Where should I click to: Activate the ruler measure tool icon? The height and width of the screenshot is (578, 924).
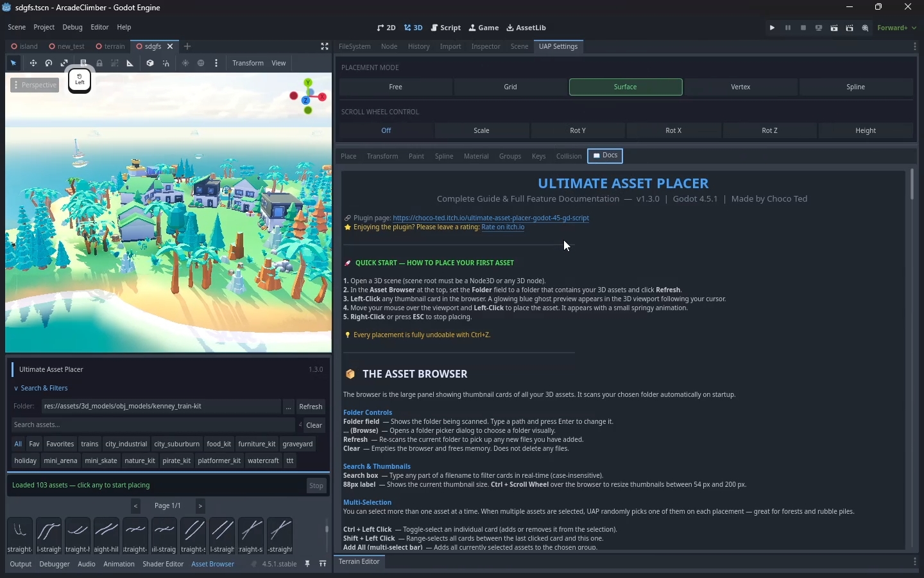[130, 64]
